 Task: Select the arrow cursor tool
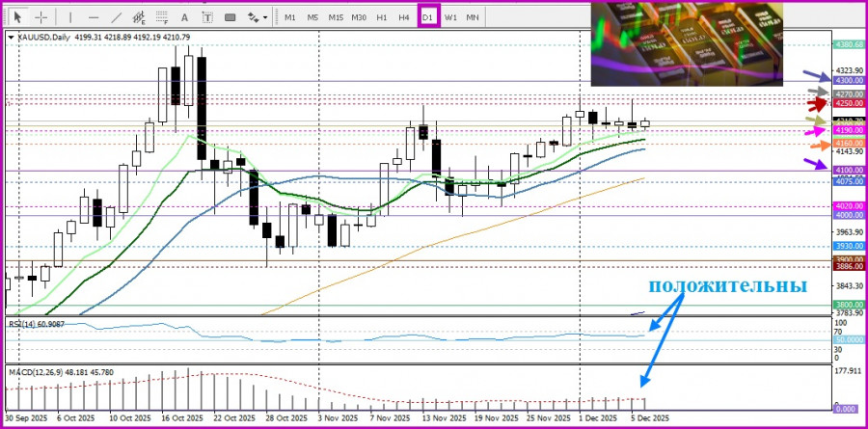[17, 17]
